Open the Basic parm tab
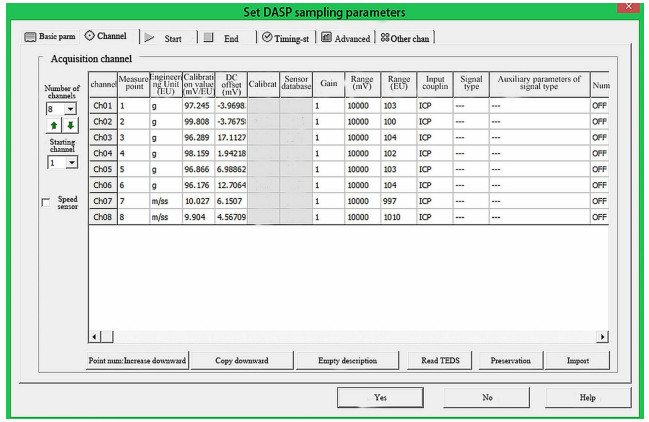649x422 pixels. (50, 37)
